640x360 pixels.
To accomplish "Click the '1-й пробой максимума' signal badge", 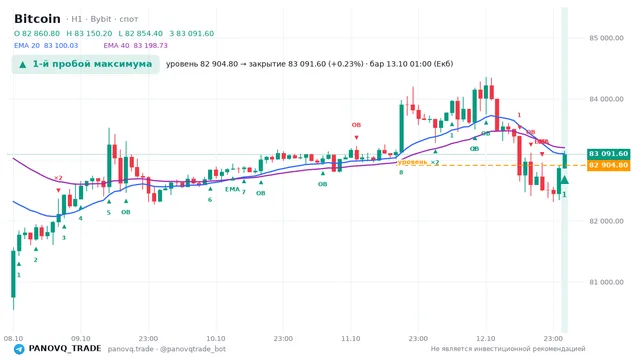I will pyautogui.click(x=85, y=64).
